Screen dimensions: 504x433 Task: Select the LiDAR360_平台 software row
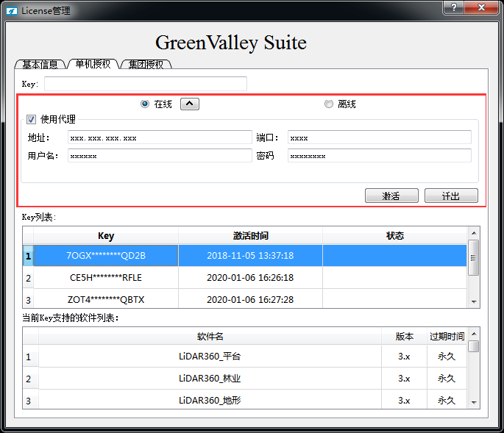(x=210, y=357)
